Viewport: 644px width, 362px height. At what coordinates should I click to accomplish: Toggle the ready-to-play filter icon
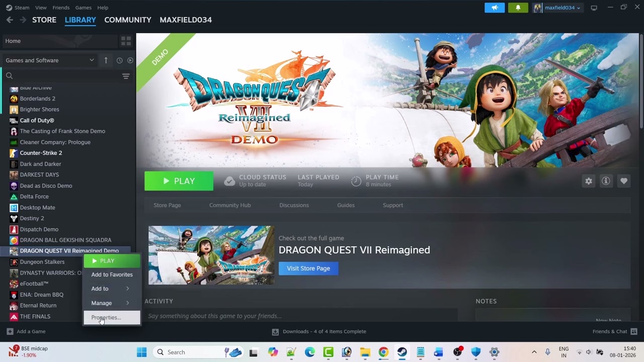pyautogui.click(x=130, y=60)
